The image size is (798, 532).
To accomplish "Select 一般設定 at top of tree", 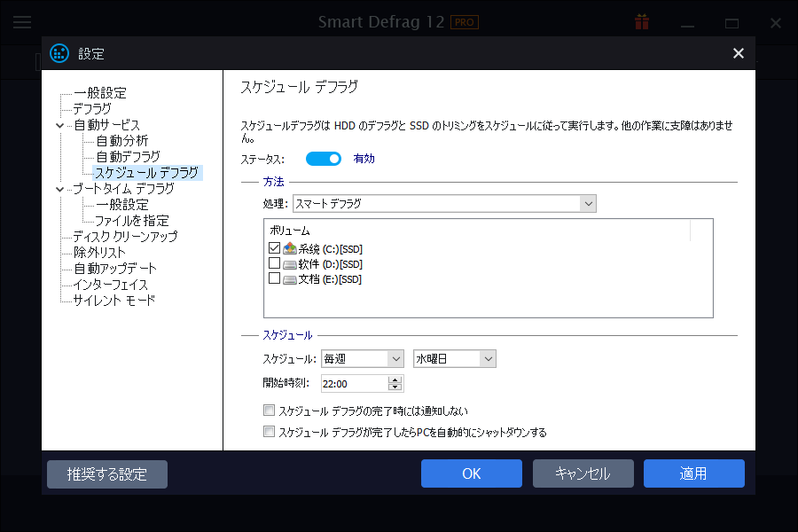I will click(x=99, y=93).
